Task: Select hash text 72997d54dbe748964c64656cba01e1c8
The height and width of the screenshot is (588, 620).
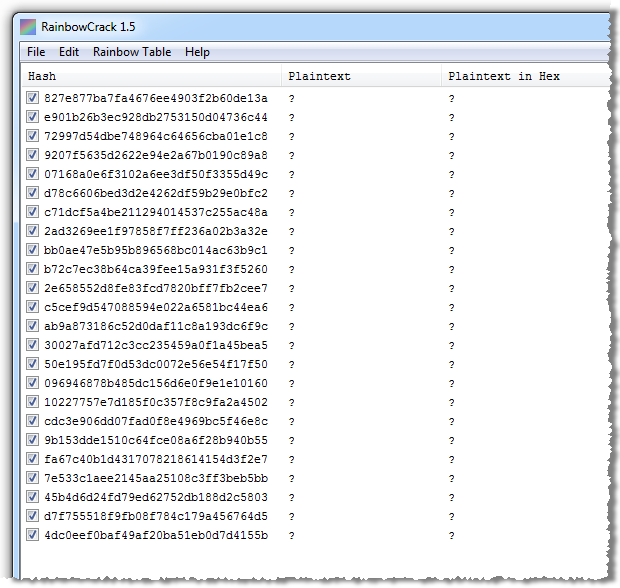Action: [x=156, y=136]
